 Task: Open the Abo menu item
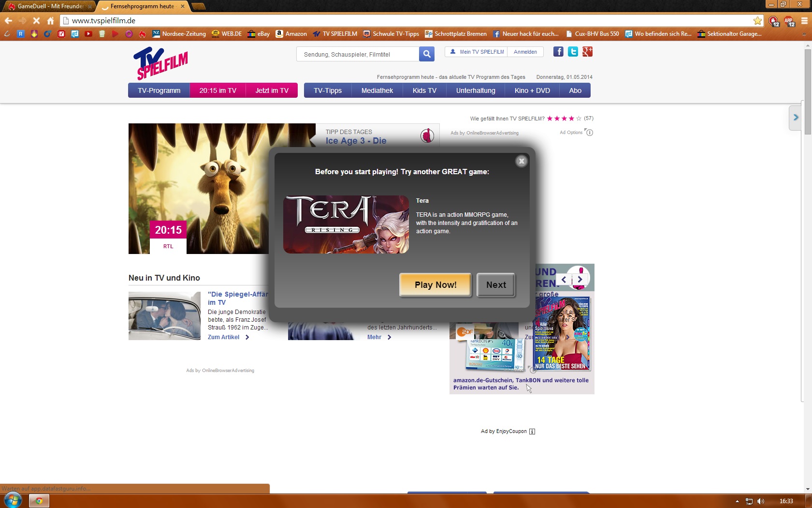[x=575, y=90]
